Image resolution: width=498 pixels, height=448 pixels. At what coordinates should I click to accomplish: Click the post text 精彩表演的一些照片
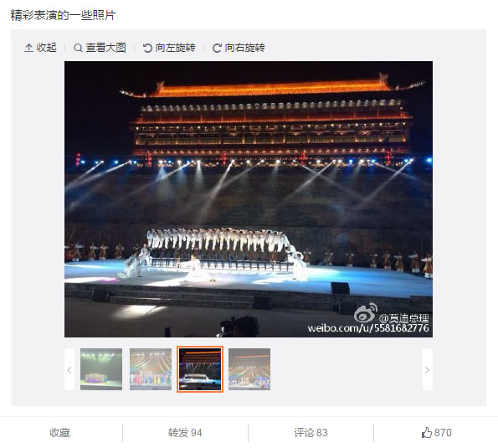63,15
